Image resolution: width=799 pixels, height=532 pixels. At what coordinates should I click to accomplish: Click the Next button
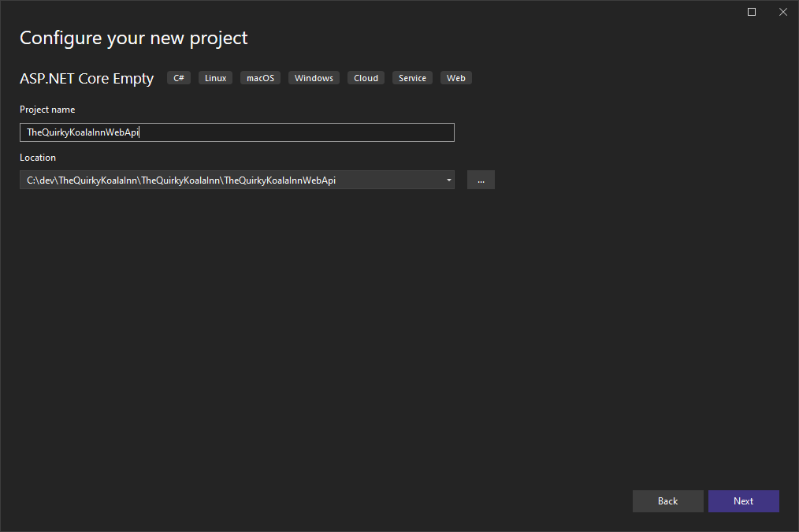pyautogui.click(x=744, y=501)
